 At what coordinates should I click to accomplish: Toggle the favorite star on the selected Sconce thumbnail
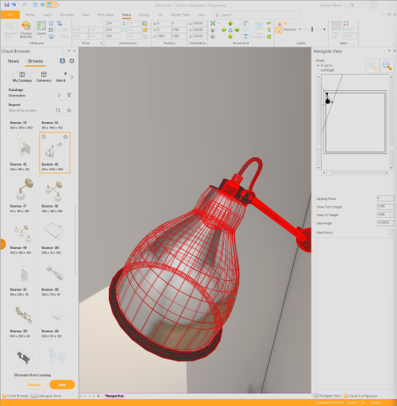[x=65, y=137]
